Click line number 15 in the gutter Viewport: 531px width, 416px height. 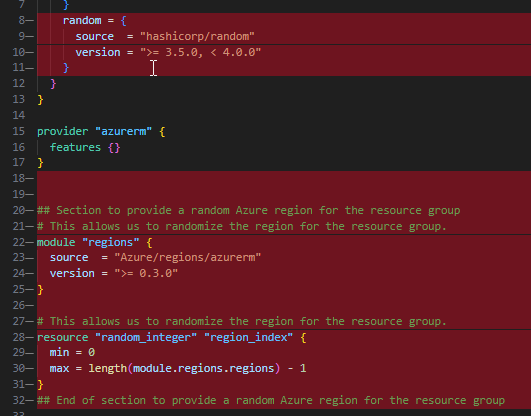tap(19, 131)
